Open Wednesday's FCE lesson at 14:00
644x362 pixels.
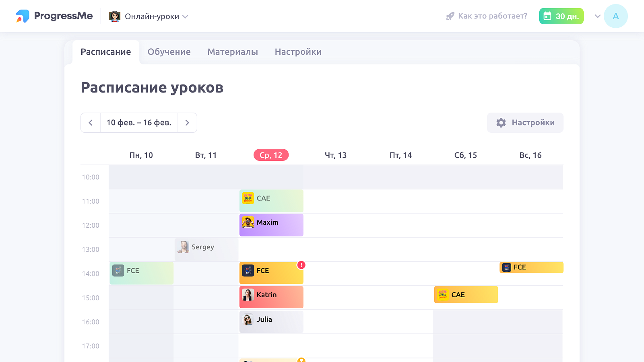[x=271, y=273]
